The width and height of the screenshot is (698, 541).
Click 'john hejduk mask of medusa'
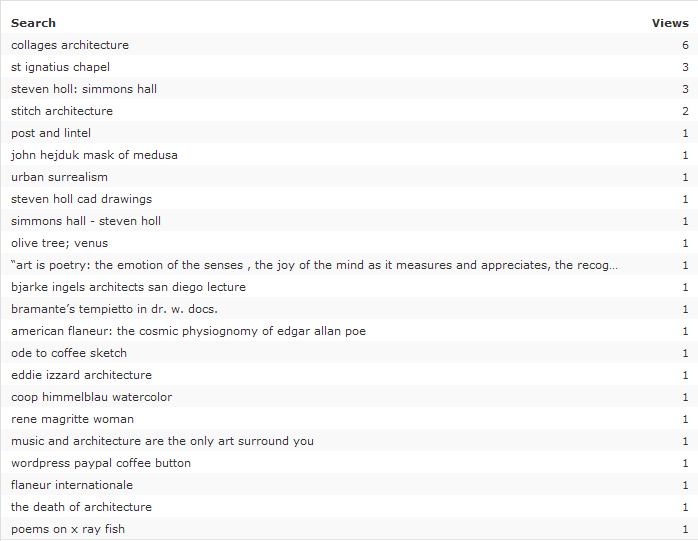pyautogui.click(x=94, y=155)
